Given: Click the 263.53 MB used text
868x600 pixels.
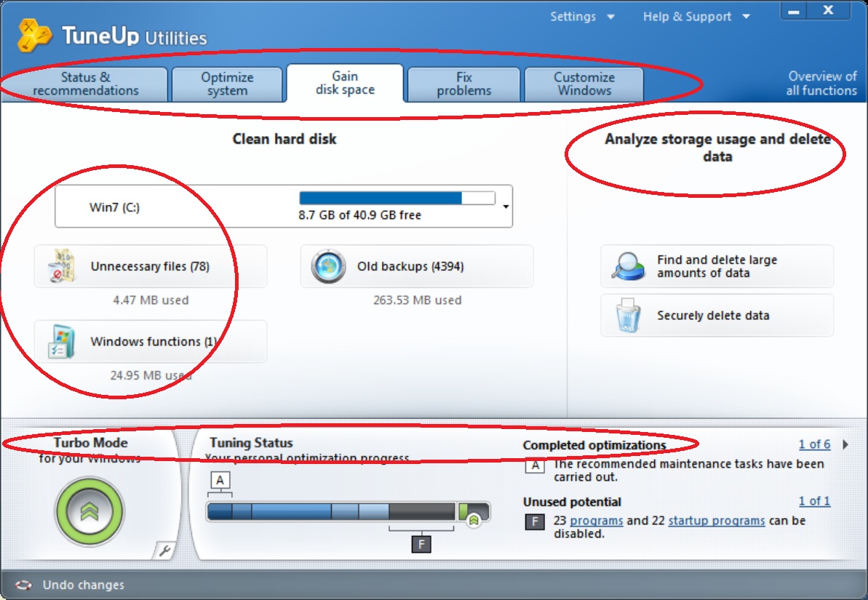Looking at the screenshot, I should (x=417, y=300).
